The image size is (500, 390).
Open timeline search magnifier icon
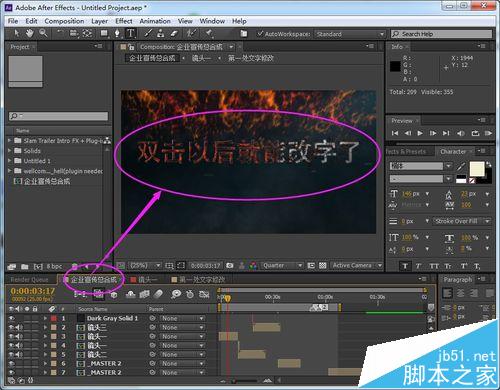[176, 294]
